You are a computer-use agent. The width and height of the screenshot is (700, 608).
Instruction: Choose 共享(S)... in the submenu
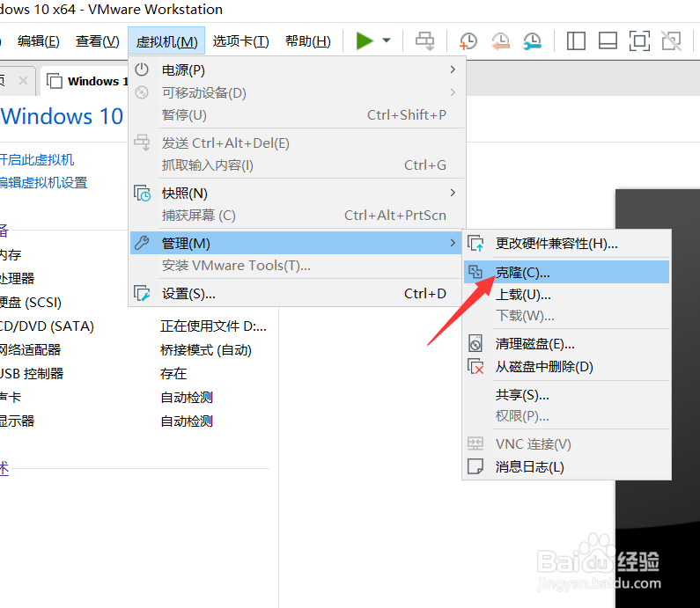(x=566, y=395)
